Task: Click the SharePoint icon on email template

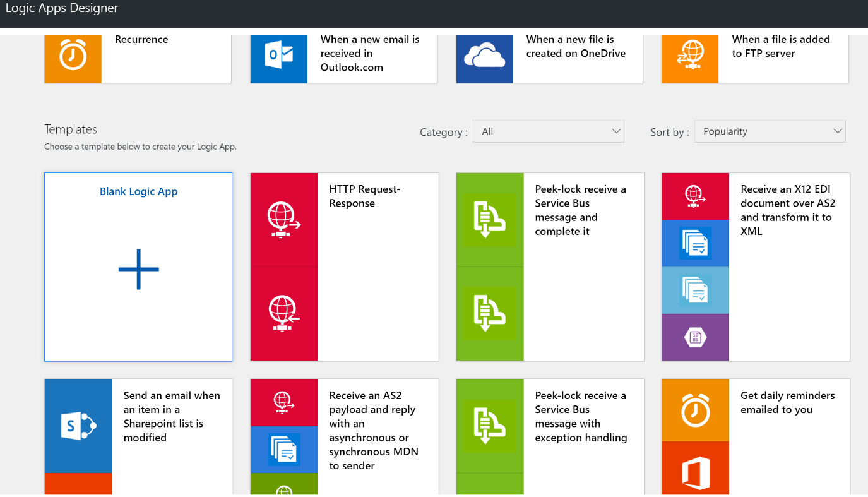Action: (x=78, y=426)
